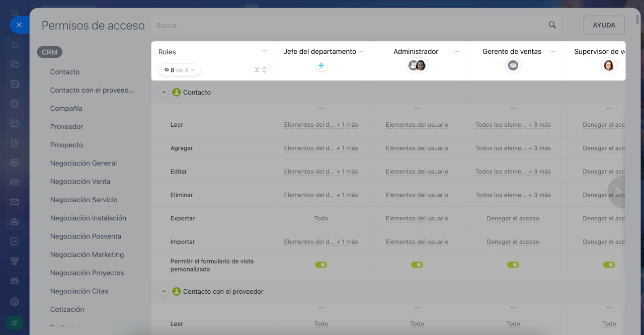Go to Prospecto in the permissions list

click(x=66, y=145)
